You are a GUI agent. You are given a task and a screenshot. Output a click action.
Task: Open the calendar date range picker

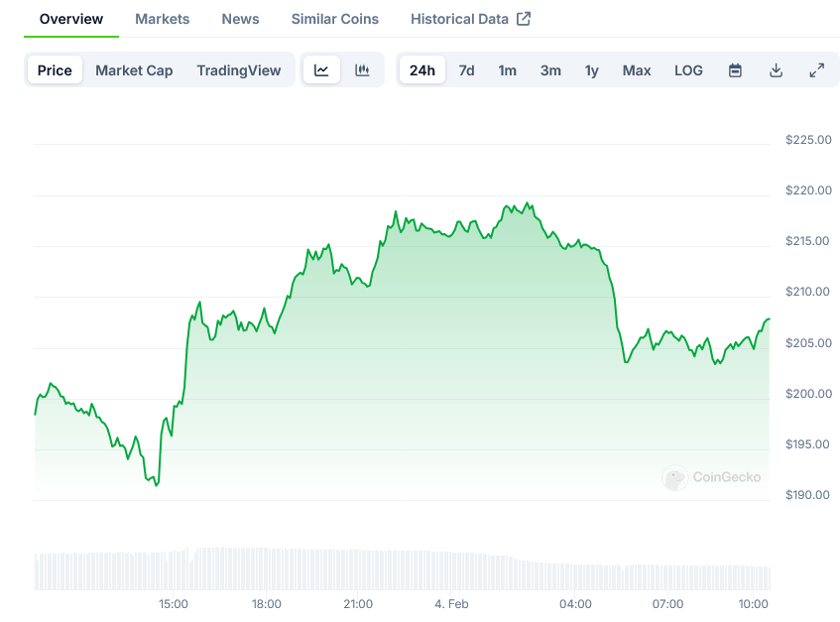(x=735, y=70)
